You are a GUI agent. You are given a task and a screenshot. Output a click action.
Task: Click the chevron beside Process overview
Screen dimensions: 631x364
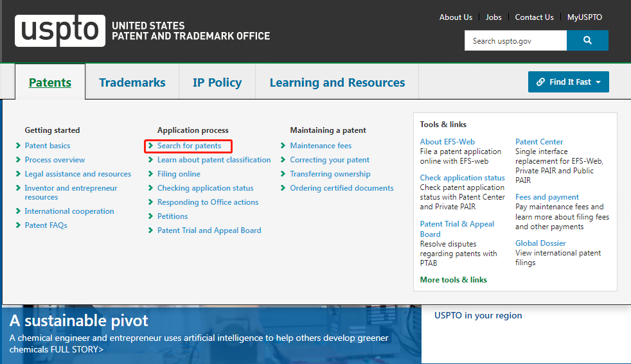[18, 160]
